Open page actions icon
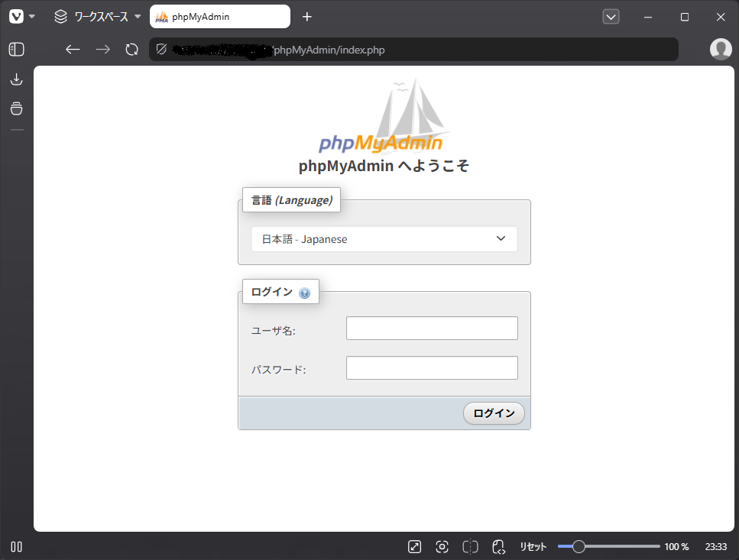 tap(498, 547)
